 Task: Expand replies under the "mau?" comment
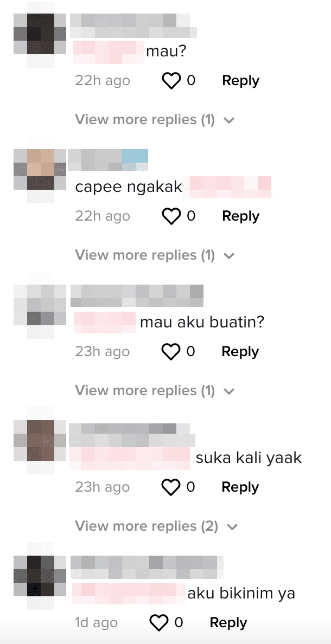tap(155, 119)
